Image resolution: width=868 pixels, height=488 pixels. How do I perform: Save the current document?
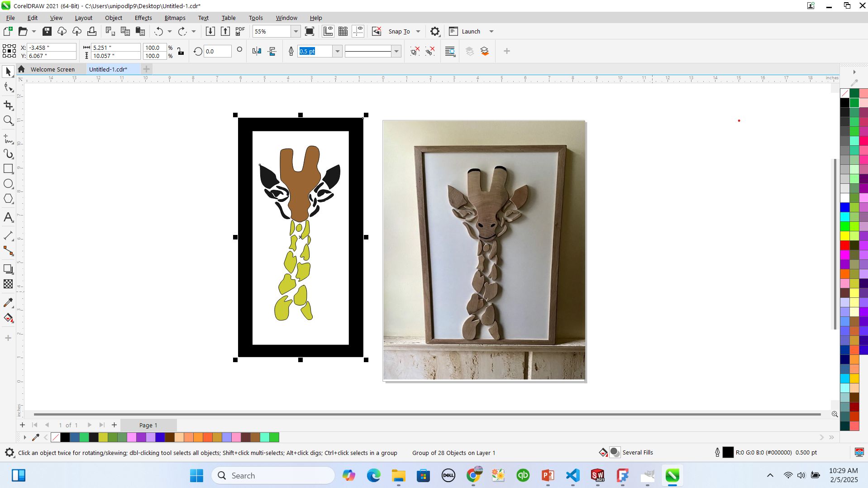(x=47, y=31)
